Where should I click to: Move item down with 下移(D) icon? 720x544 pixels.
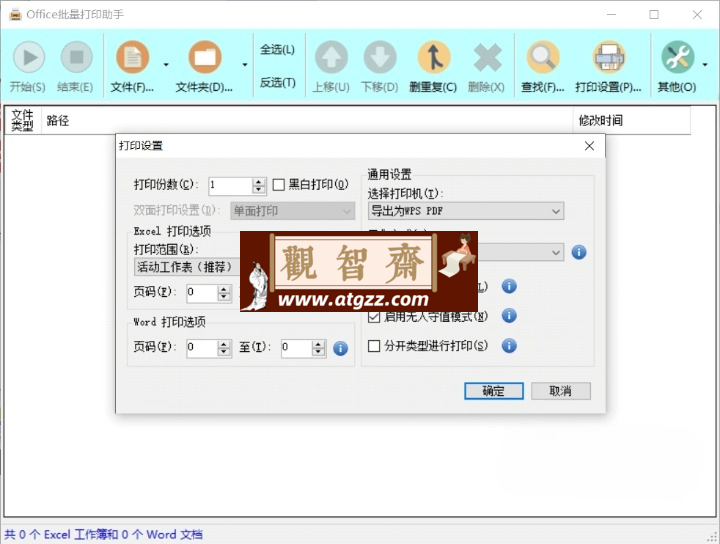pyautogui.click(x=380, y=57)
